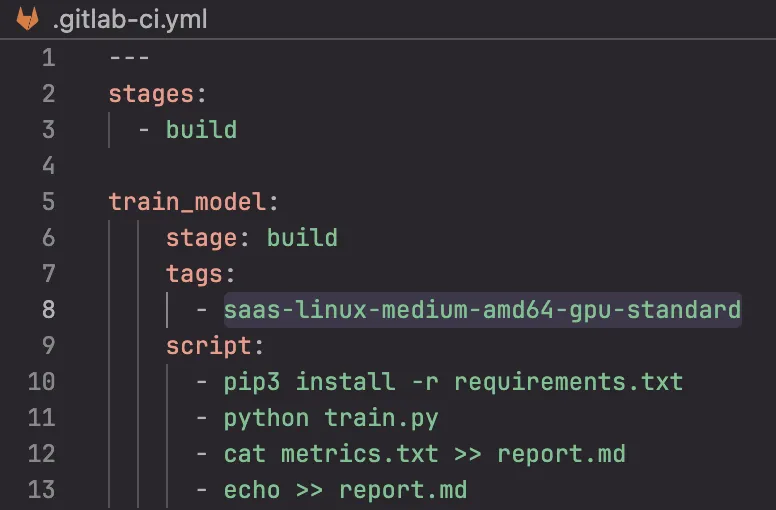Click the echo >> report.md line
Screen dimensions: 776x510
tap(345, 489)
